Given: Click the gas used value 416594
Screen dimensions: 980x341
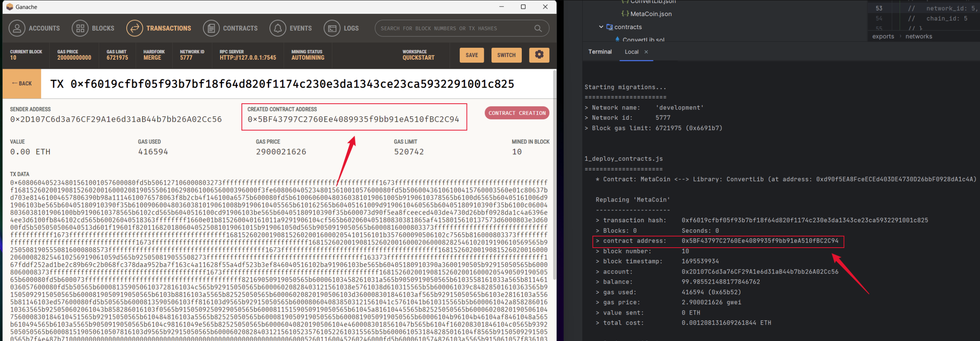Looking at the screenshot, I should [x=153, y=152].
